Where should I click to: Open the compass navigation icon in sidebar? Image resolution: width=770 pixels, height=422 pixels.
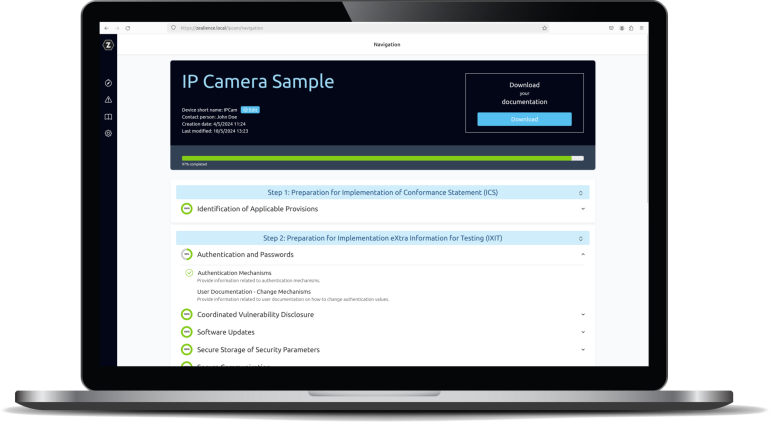point(108,83)
